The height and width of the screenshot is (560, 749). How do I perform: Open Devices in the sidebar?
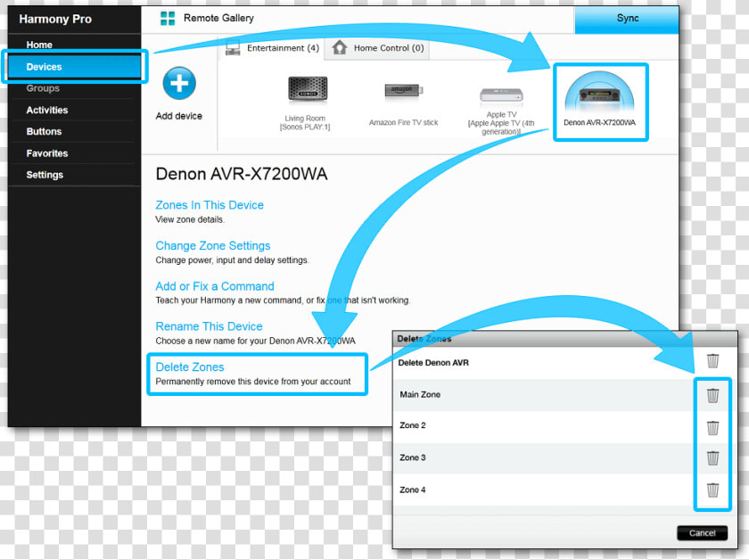click(x=75, y=67)
